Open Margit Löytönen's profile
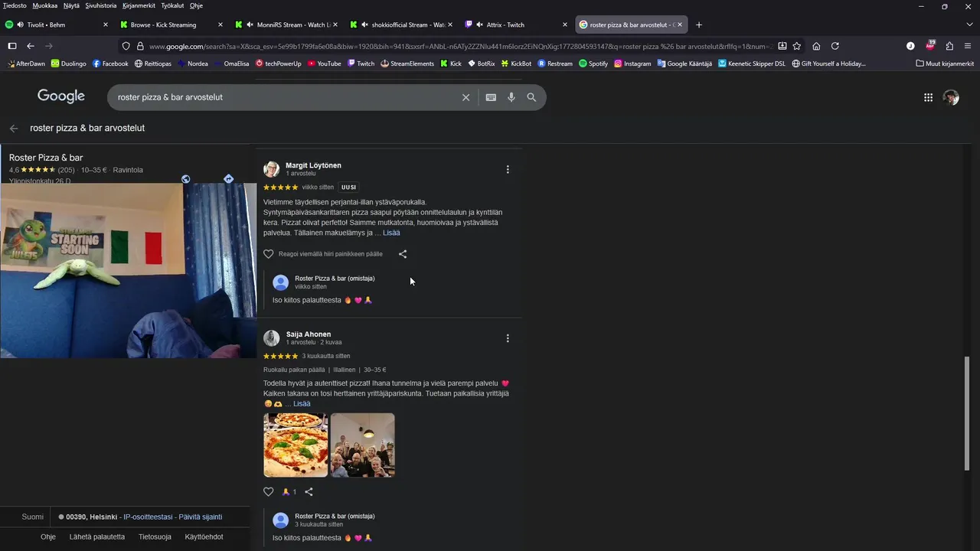Image resolution: width=980 pixels, height=551 pixels. point(313,165)
